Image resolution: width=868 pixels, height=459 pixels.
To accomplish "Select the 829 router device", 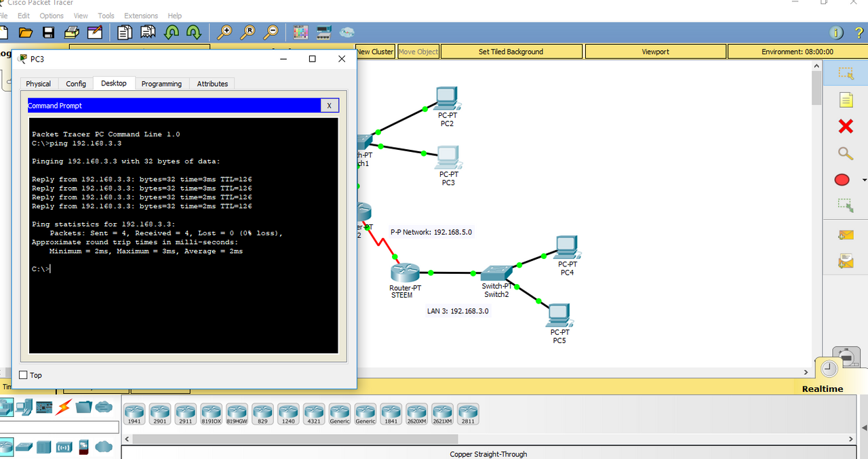I will (x=263, y=414).
